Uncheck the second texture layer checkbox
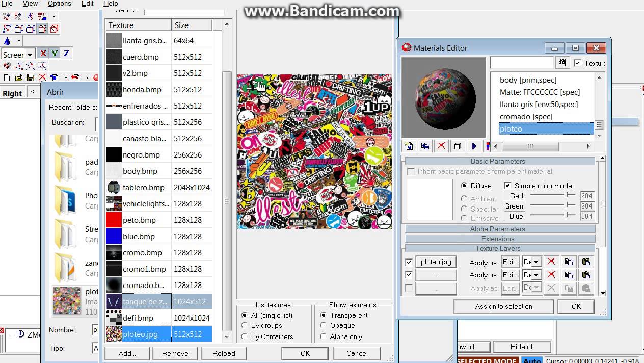644x363 pixels. coord(409,275)
